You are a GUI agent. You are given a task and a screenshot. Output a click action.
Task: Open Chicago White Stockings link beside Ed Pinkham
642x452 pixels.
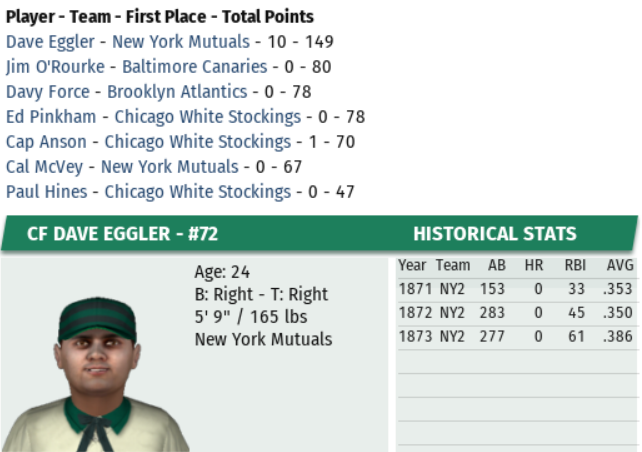(207, 117)
